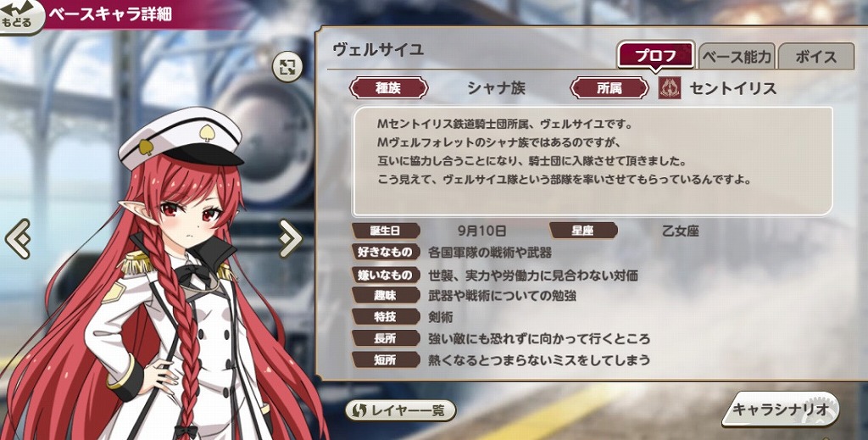Click the 種族 label badge
Viewport: 868px width, 440px height.
pyautogui.click(x=388, y=88)
